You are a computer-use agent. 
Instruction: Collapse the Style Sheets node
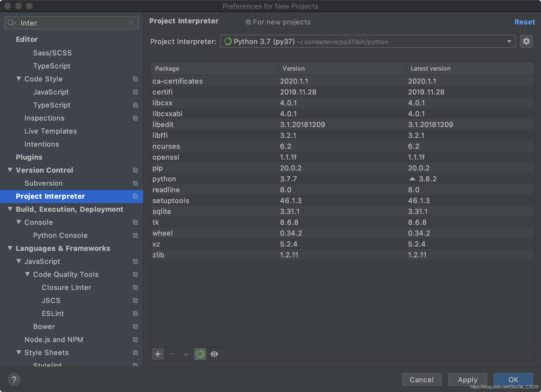(x=19, y=352)
